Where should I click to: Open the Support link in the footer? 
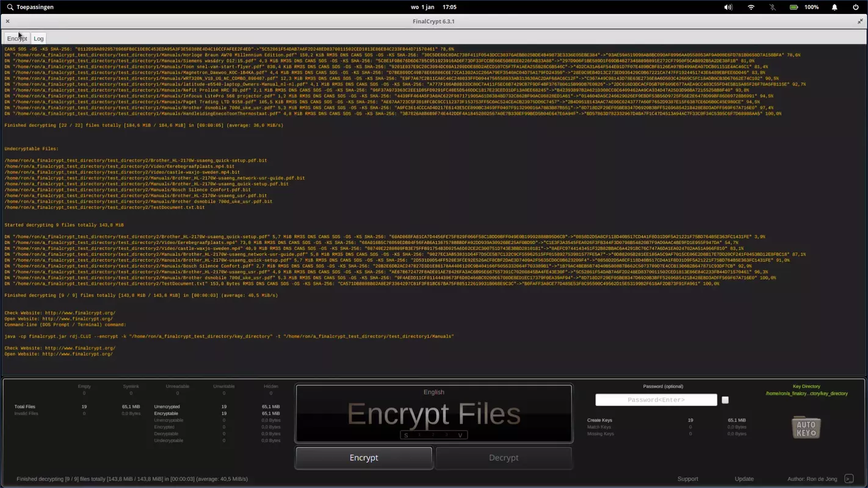tap(688, 479)
